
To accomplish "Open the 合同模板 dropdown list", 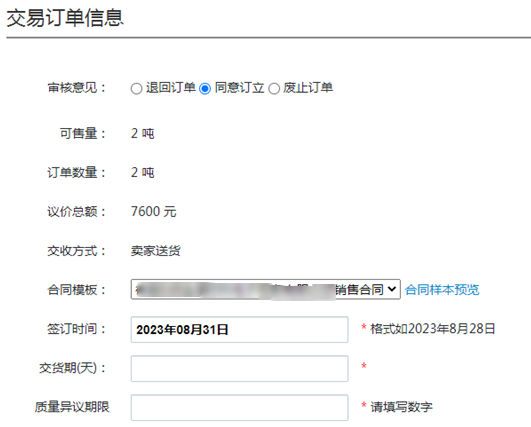I will pos(266,289).
